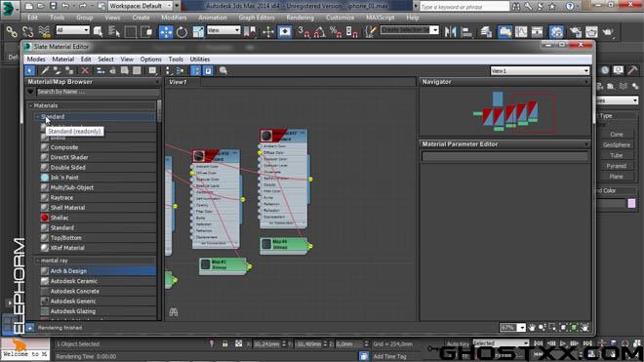Open reference coordinate system View dropdown
644x362 pixels.
(223, 30)
